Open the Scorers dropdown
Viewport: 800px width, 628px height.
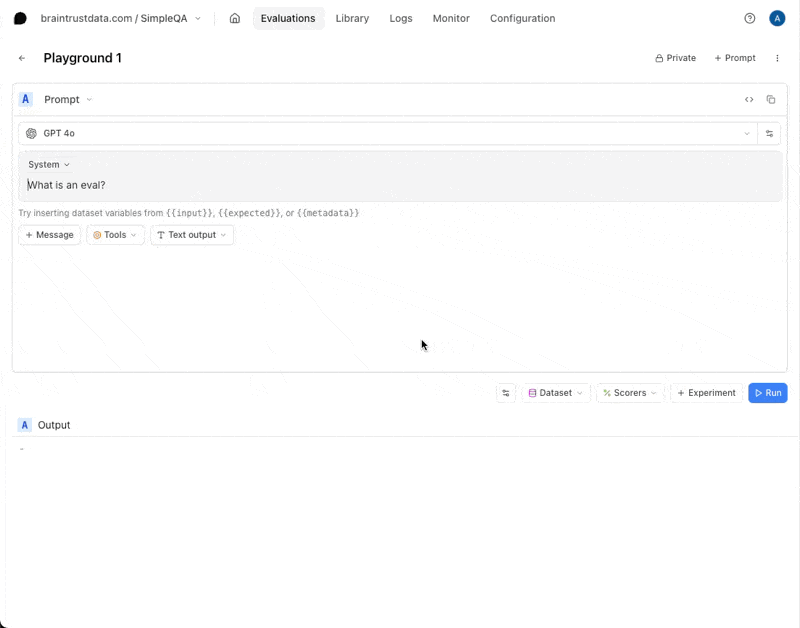click(630, 393)
